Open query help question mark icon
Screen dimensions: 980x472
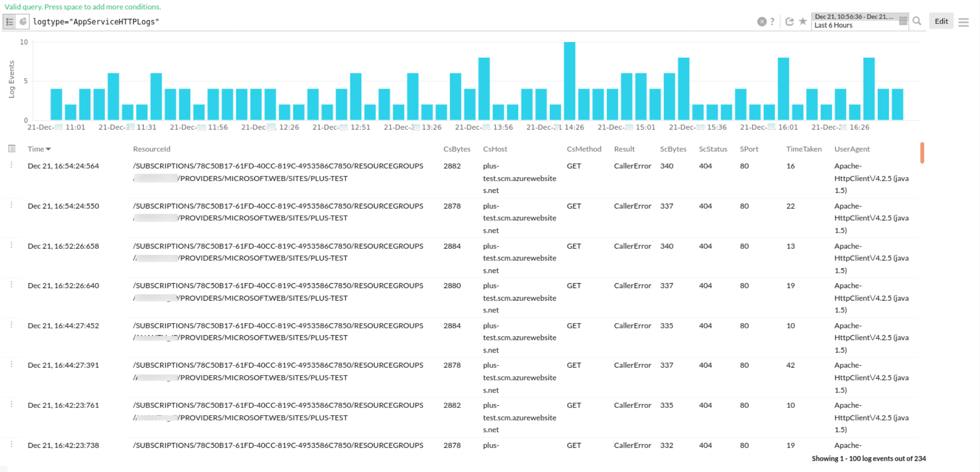[772, 22]
